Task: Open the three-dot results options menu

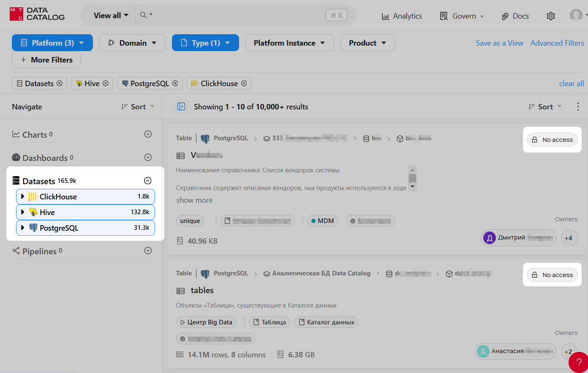Action: (578, 106)
